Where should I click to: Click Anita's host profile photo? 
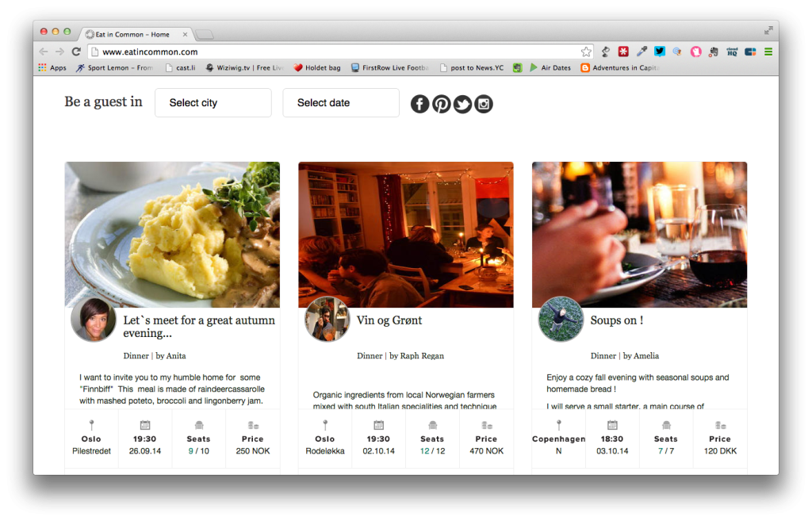(x=94, y=320)
